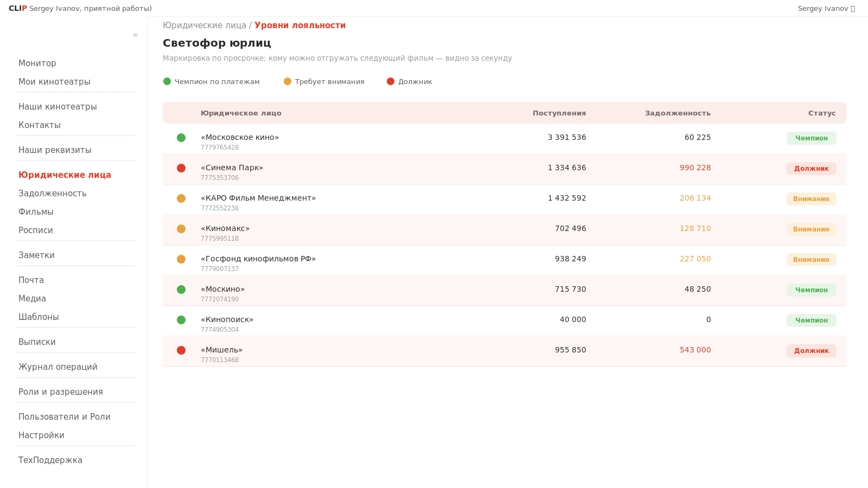The width and height of the screenshot is (868, 488).
Task: Click debt amount 543 000
Action: (x=695, y=350)
